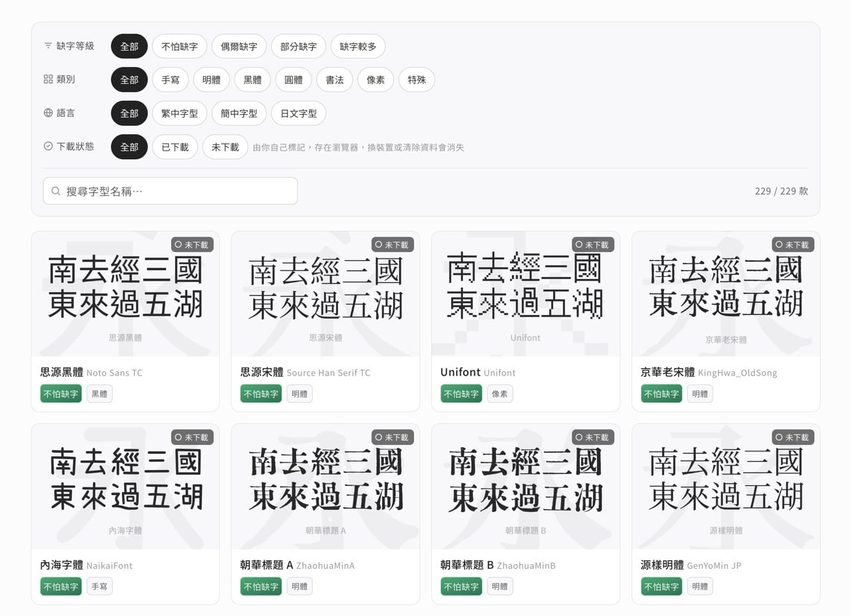Click the 思源黑體 Noto Sans TC title
This screenshot has height=616, width=850.
(91, 372)
